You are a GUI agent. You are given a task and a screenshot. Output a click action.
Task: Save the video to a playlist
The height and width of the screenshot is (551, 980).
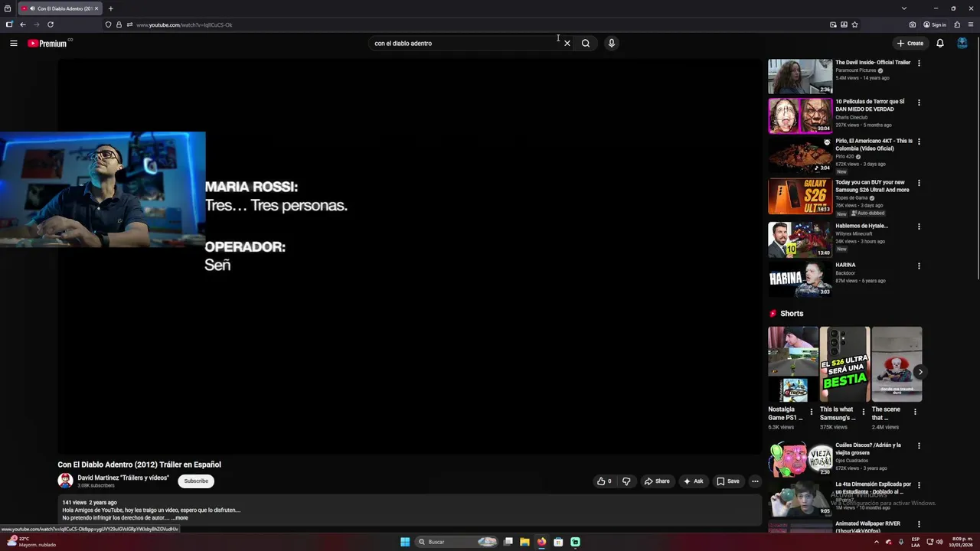727,481
